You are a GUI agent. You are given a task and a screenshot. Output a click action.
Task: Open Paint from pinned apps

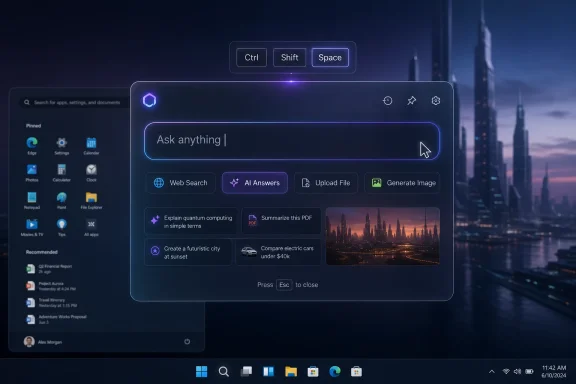62,200
